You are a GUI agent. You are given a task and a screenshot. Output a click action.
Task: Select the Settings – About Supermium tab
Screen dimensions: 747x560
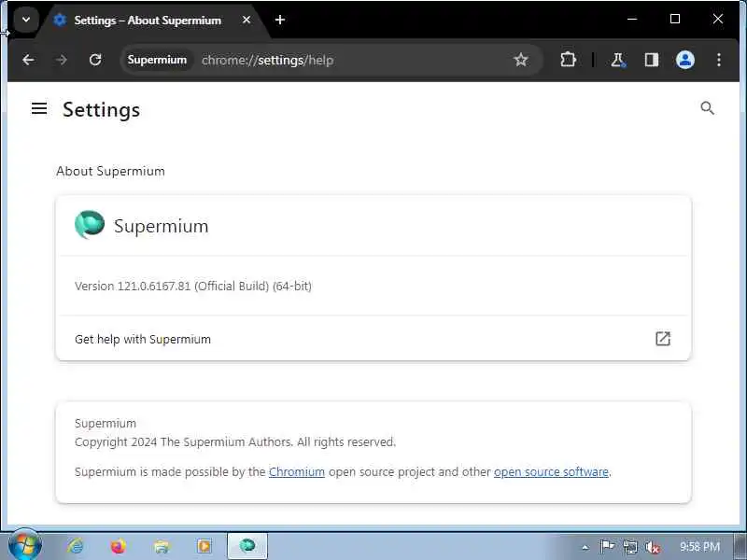pyautogui.click(x=148, y=21)
